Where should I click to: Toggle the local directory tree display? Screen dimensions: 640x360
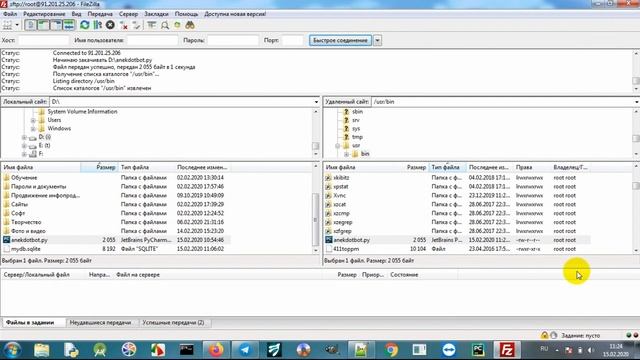[43, 25]
